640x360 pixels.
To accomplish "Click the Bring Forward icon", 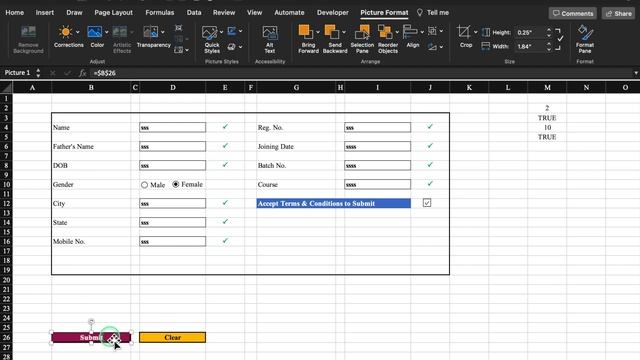I will [x=305, y=32].
